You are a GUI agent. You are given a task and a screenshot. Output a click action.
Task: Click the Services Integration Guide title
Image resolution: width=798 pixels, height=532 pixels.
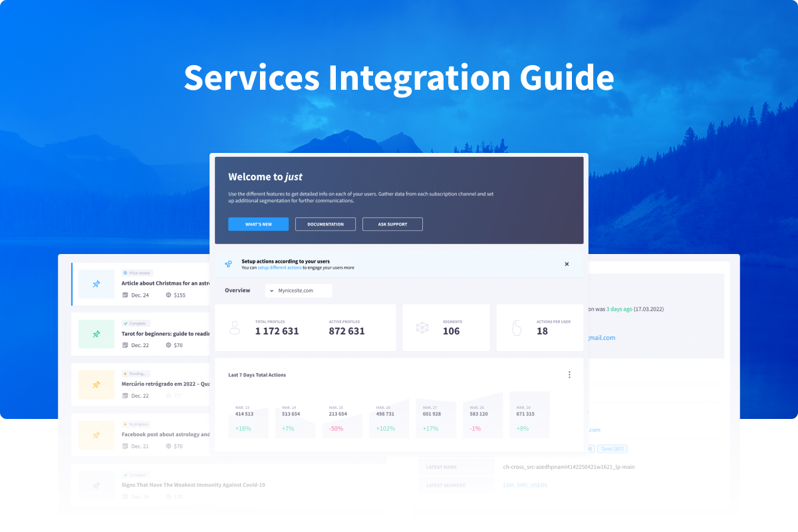click(399, 77)
